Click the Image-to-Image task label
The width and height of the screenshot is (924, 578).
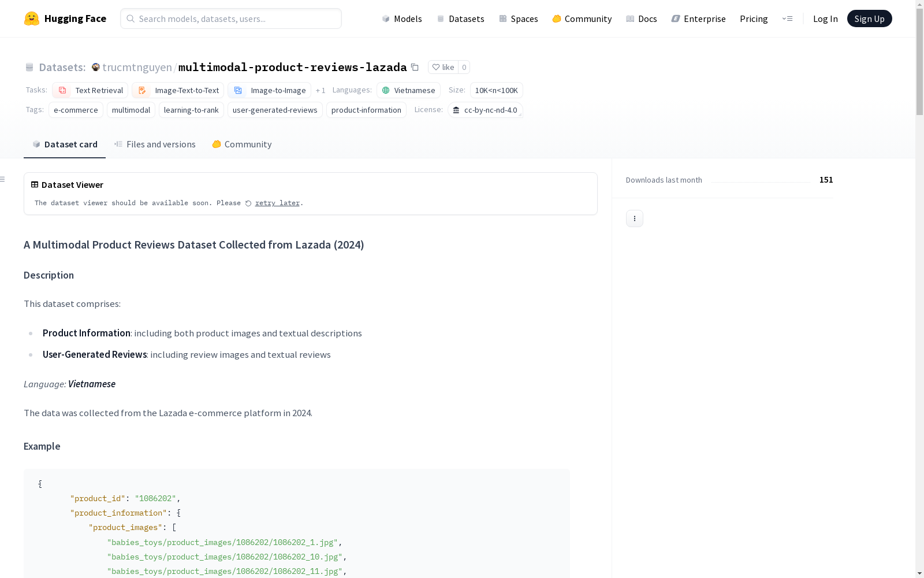pos(278,90)
